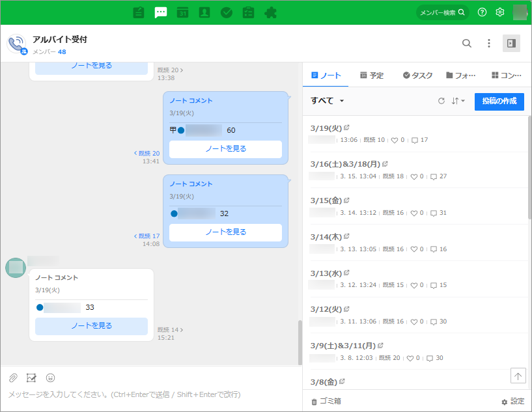Open the emoji sticker picker
The width and height of the screenshot is (532, 412).
51,378
